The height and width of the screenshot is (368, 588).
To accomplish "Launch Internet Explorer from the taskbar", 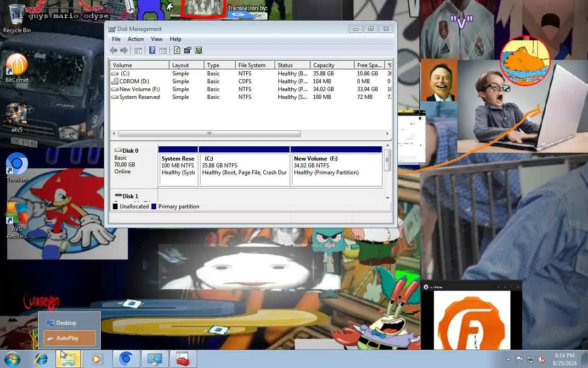I will click(41, 359).
